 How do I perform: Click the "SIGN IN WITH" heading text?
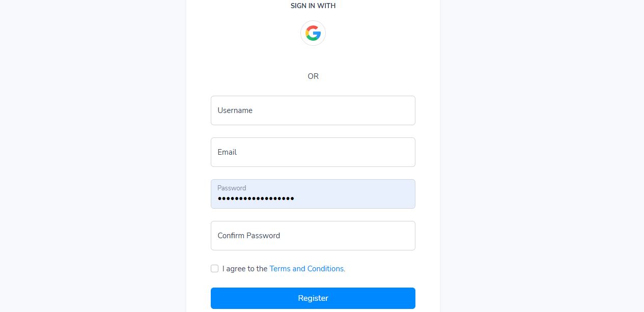click(x=313, y=6)
